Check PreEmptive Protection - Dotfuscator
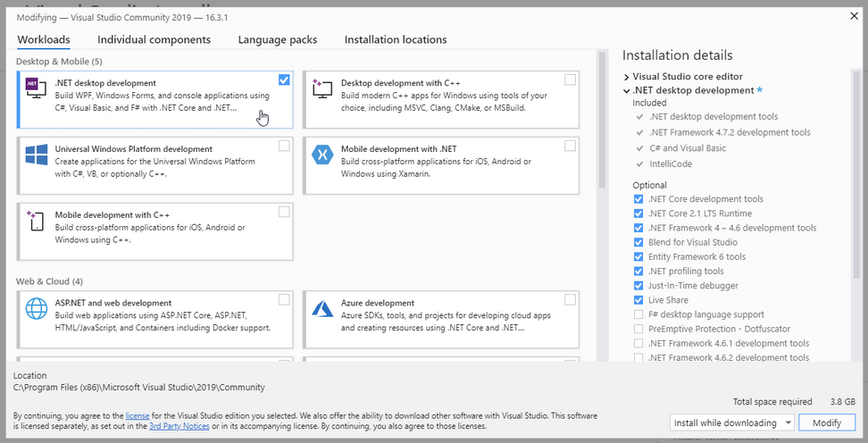Screen dimensions: 868x443 click(x=638, y=329)
